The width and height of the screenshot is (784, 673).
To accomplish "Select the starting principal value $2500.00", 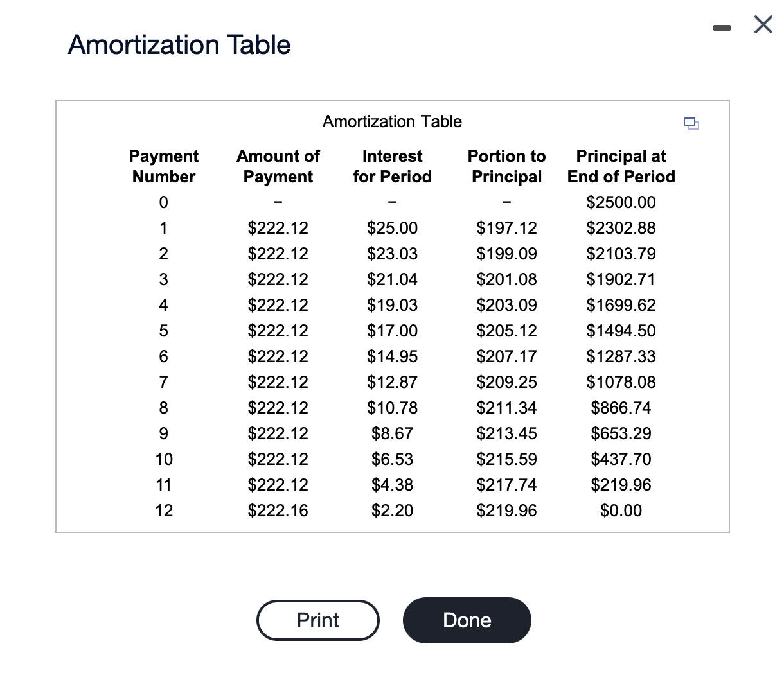I will coord(621,202).
